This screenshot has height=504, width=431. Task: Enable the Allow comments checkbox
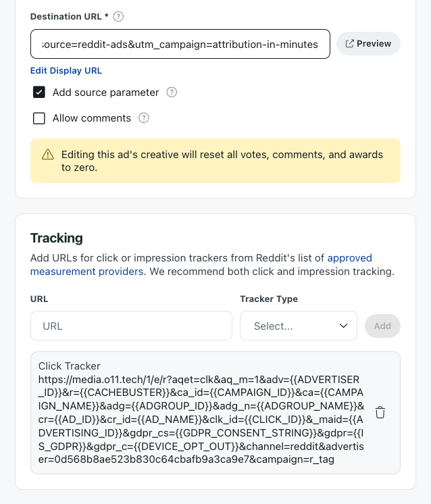pos(39,118)
